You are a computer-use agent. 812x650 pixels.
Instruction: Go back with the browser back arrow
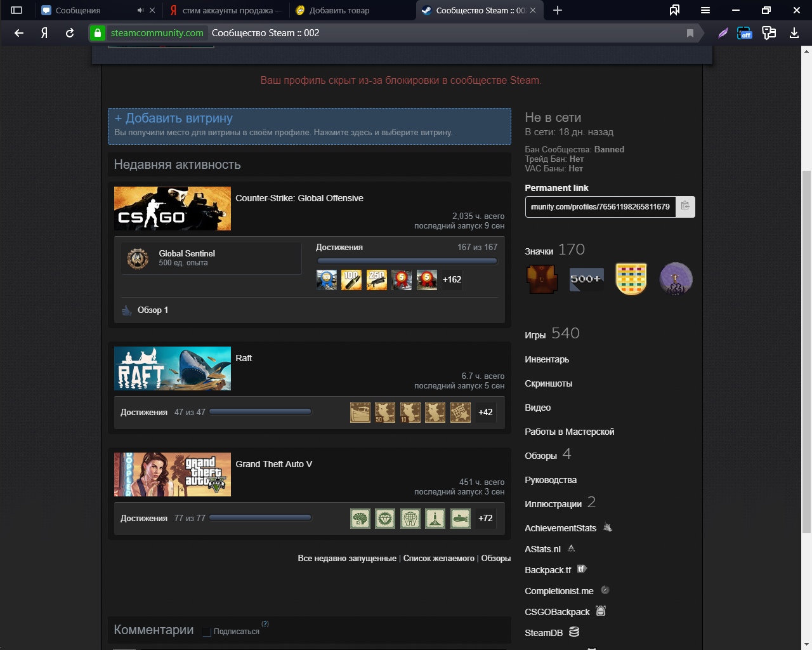19,33
